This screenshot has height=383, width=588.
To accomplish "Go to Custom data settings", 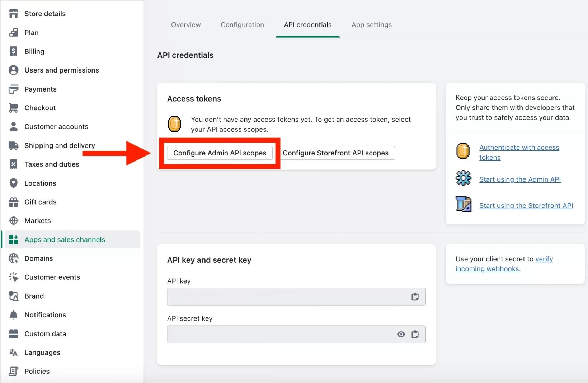I will [46, 334].
